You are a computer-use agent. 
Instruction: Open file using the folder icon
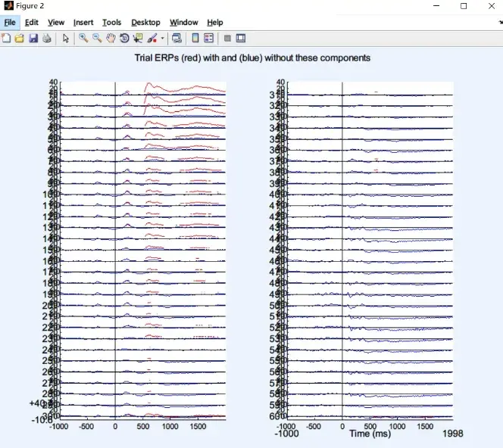coord(20,39)
